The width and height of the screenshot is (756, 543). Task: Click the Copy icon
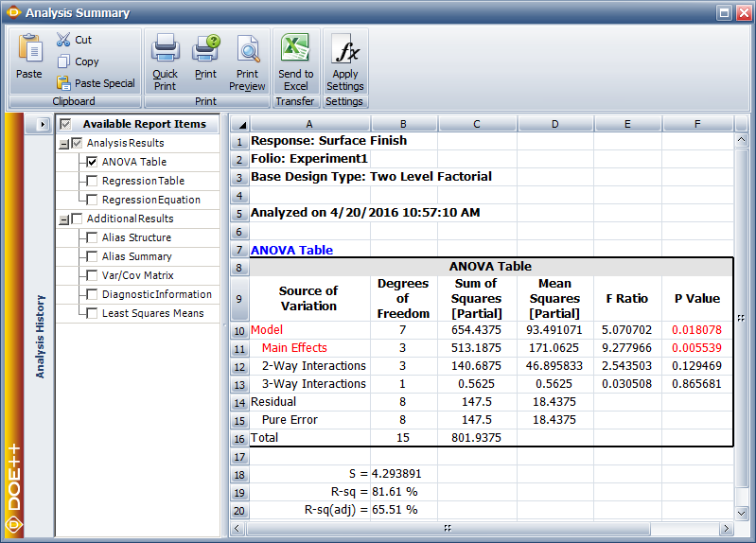(63, 61)
